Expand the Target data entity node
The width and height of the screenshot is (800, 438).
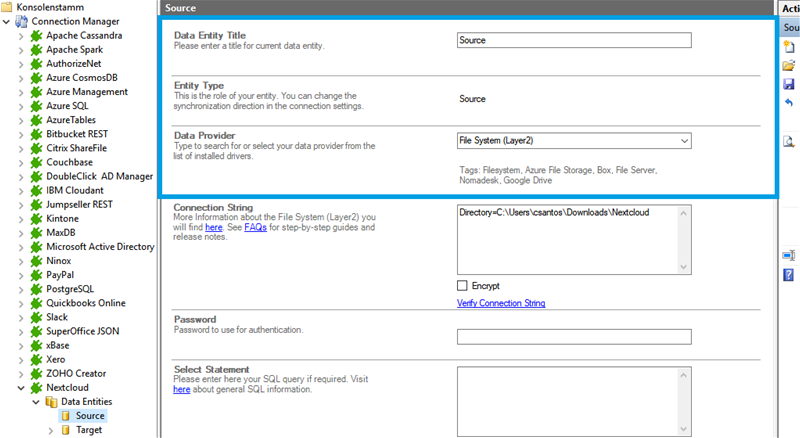pyautogui.click(x=51, y=430)
